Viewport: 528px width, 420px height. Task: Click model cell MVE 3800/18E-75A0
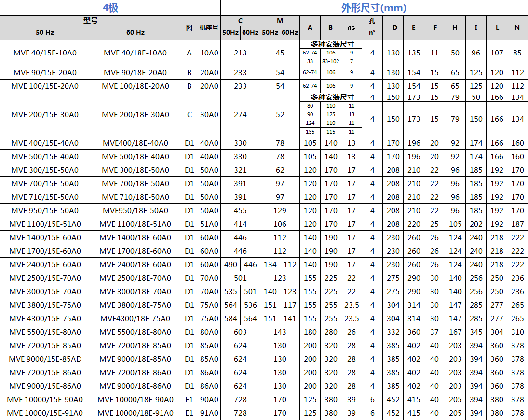(135, 305)
